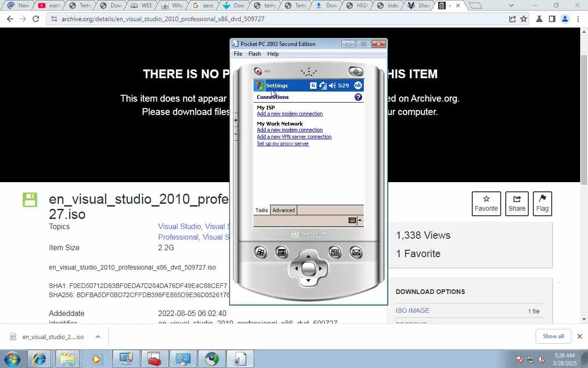Screen dimensions: 588x368
Task: Click My ISP Add a new modem connection
Action: 290,114
